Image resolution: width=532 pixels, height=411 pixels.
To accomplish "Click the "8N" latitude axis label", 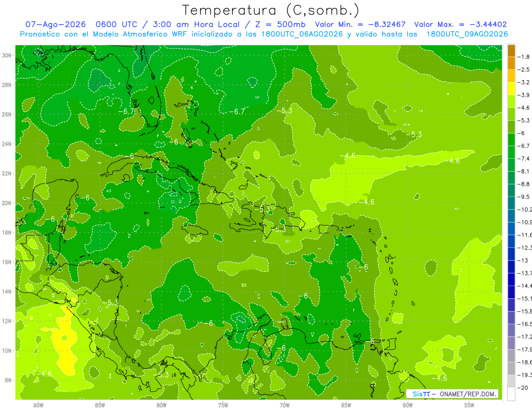I will (x=8, y=380).
